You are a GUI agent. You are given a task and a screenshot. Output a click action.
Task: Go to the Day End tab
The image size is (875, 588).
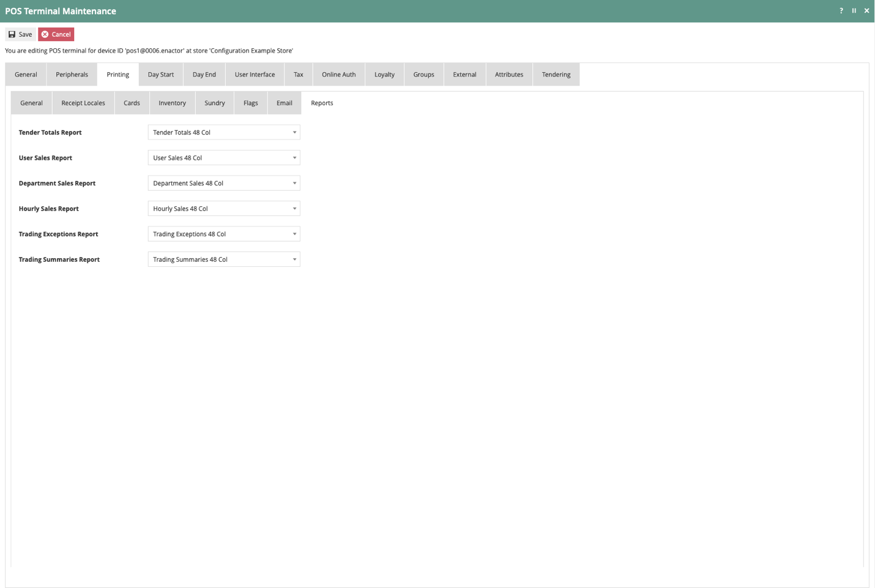(204, 75)
